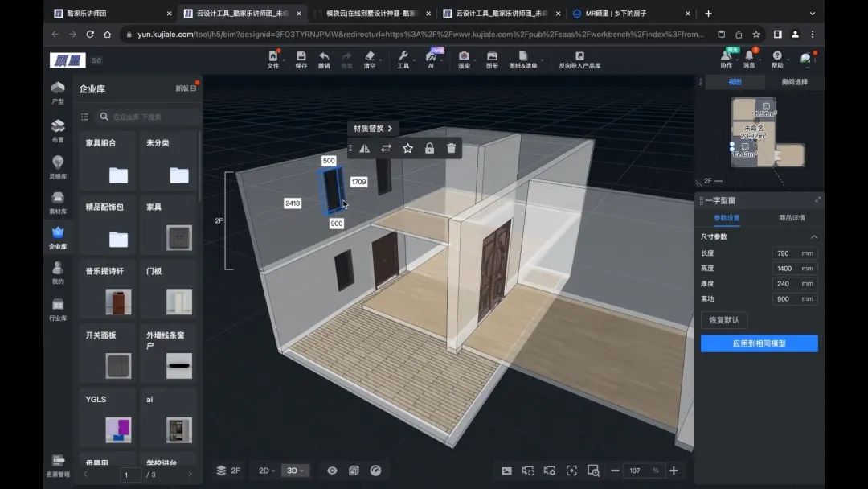The height and width of the screenshot is (489, 868).
Task: Open the 3D view dropdown
Action: [x=295, y=471]
